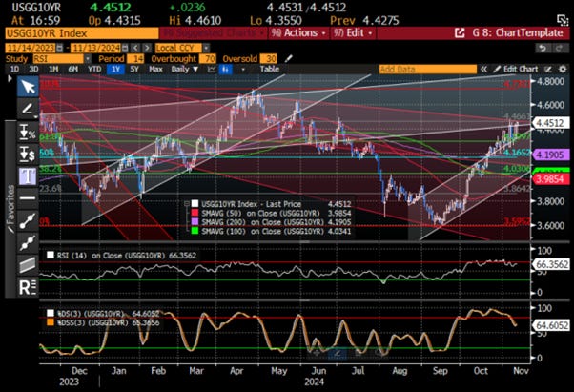The width and height of the screenshot is (574, 392).
Task: Click the pencil icon beside Oversold
Action: [x=289, y=58]
